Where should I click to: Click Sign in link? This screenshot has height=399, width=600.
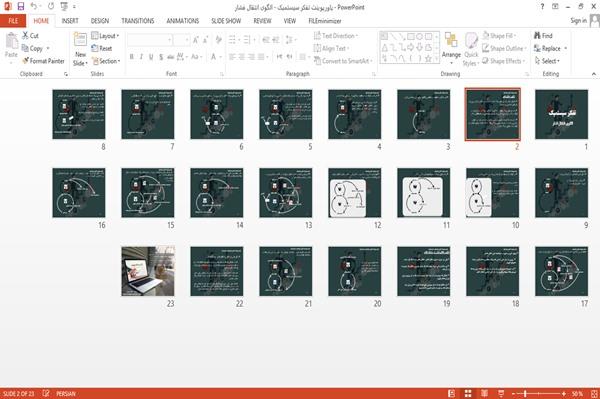tap(578, 20)
